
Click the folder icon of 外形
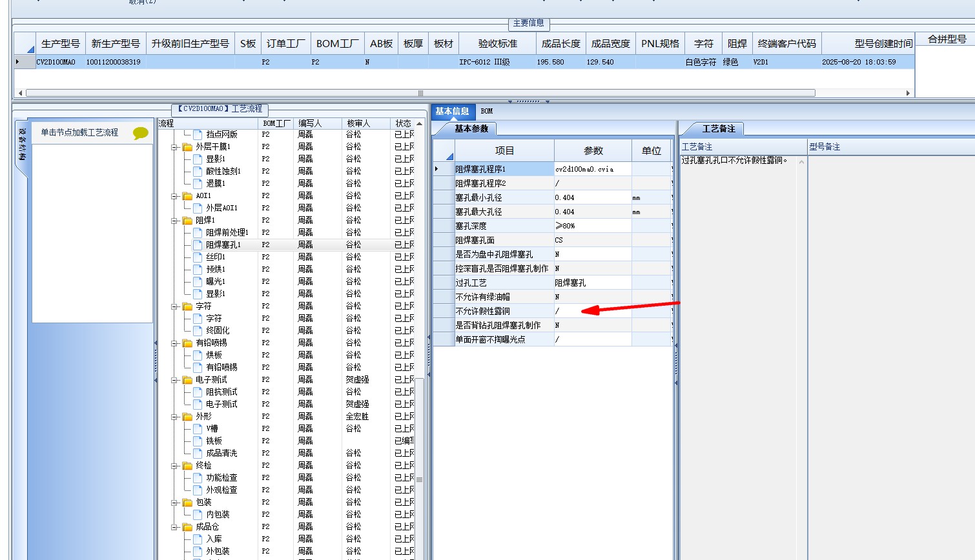(188, 416)
